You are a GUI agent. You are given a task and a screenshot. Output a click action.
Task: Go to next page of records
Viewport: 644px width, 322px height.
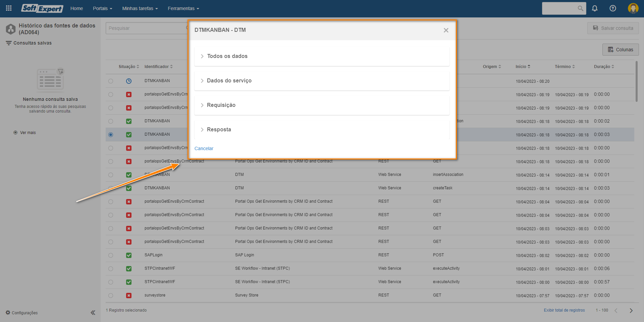631,311
